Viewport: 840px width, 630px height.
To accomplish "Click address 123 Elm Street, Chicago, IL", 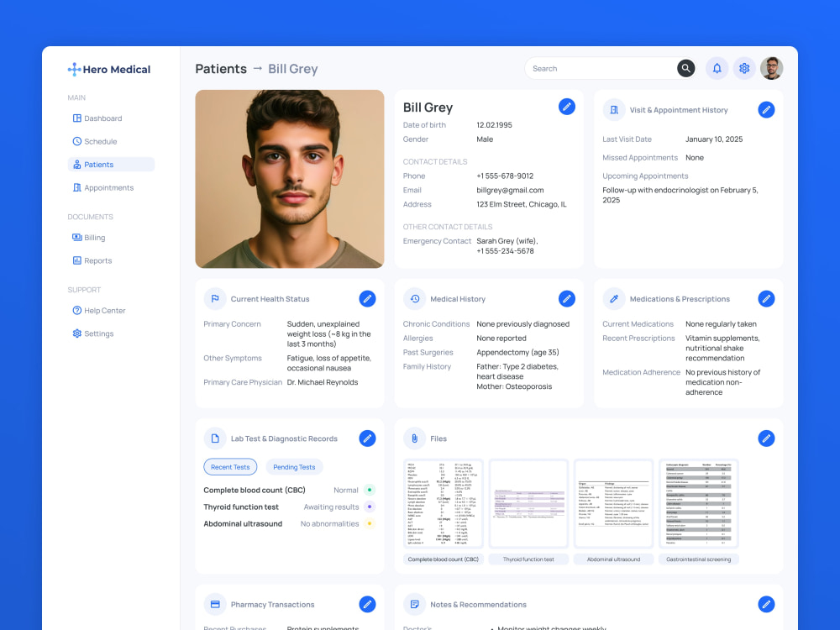I will click(522, 204).
